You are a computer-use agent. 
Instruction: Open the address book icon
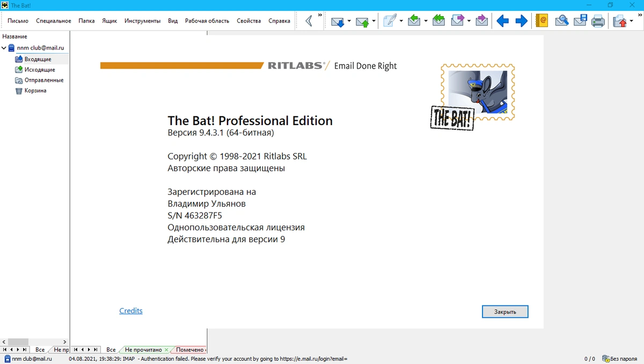(x=542, y=21)
